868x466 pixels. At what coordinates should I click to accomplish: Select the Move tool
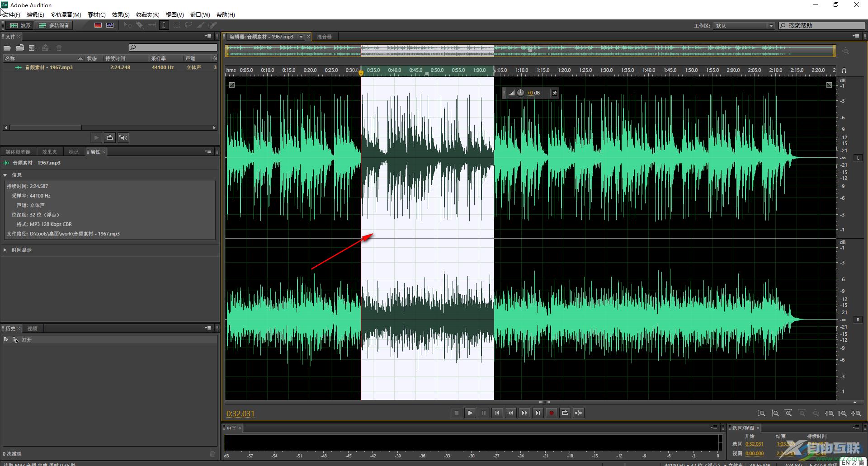click(x=128, y=25)
